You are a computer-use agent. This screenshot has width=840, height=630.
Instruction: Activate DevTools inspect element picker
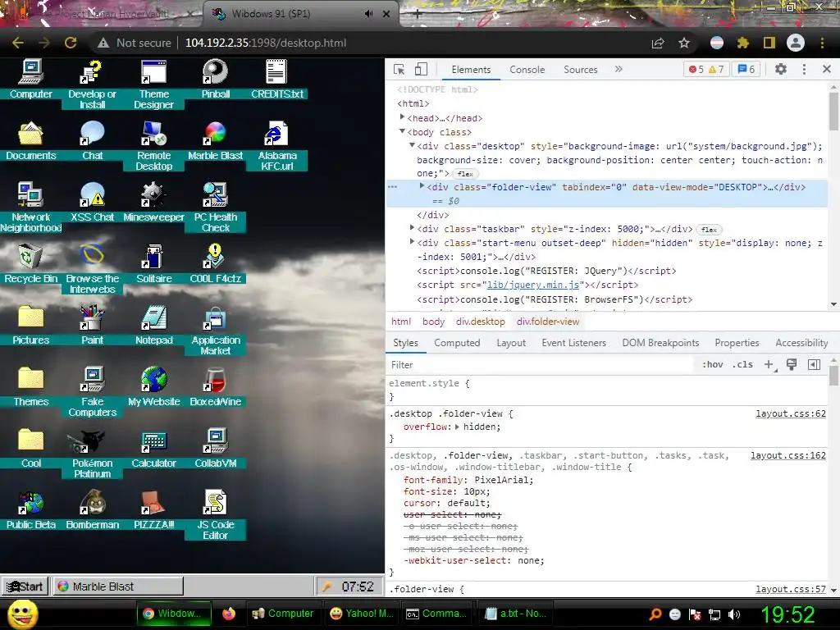(399, 69)
